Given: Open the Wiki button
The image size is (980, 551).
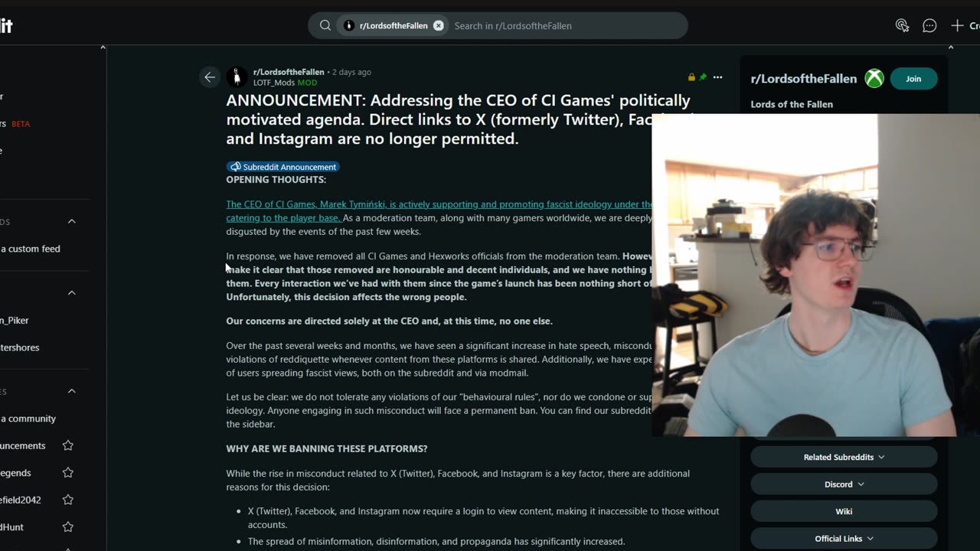Looking at the screenshot, I should coord(844,511).
